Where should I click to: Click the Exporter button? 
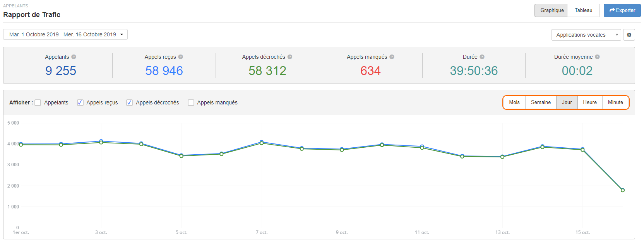[x=622, y=10]
